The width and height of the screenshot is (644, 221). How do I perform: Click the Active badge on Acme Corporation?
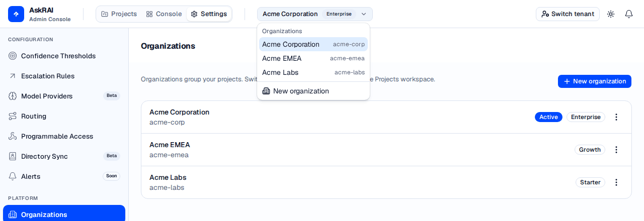[x=548, y=117]
